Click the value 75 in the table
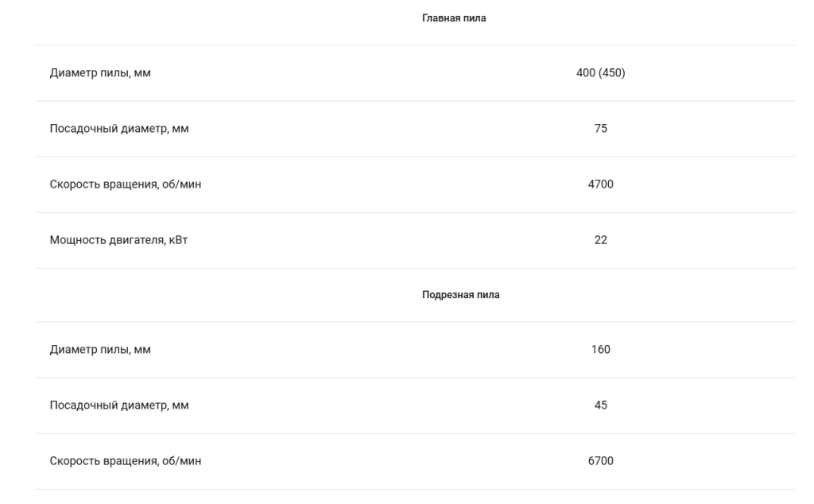This screenshot has height=504, width=814. [x=601, y=129]
